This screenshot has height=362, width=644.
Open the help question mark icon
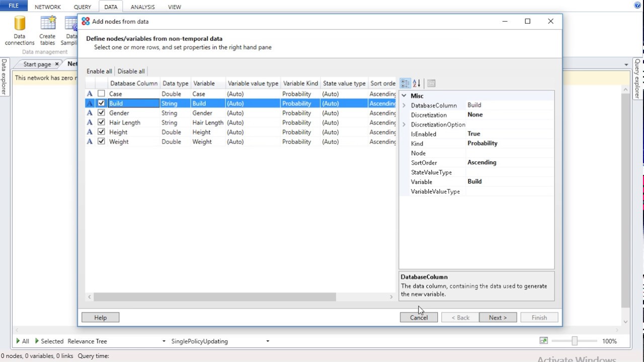pyautogui.click(x=638, y=6)
